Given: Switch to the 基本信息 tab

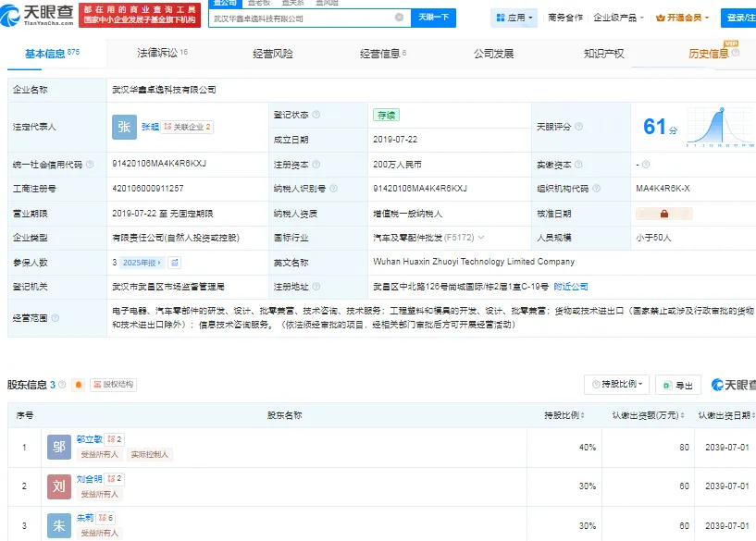Looking at the screenshot, I should point(52,54).
